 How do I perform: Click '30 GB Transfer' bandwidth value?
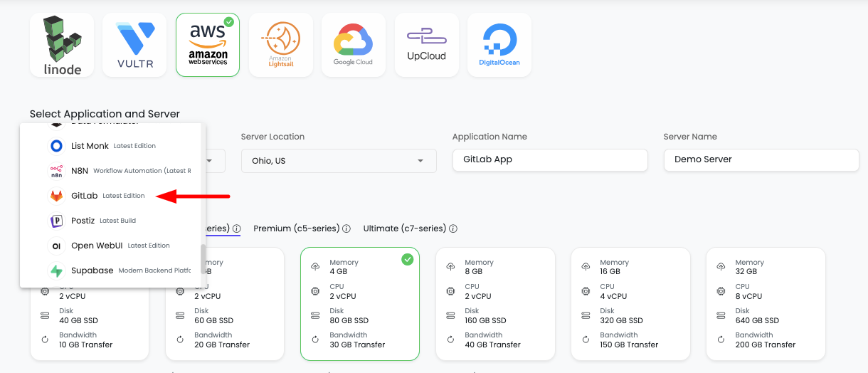tap(357, 345)
